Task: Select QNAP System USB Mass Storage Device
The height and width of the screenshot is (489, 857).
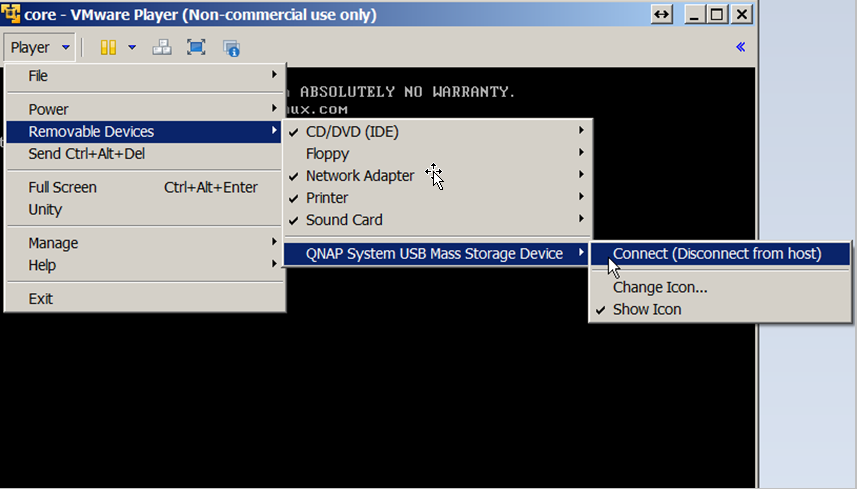Action: pyautogui.click(x=437, y=254)
